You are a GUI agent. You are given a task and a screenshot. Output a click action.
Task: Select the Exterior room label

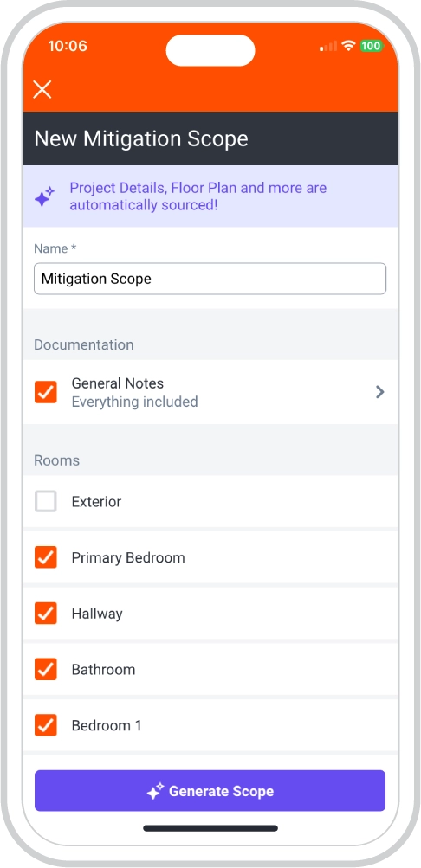(x=96, y=502)
